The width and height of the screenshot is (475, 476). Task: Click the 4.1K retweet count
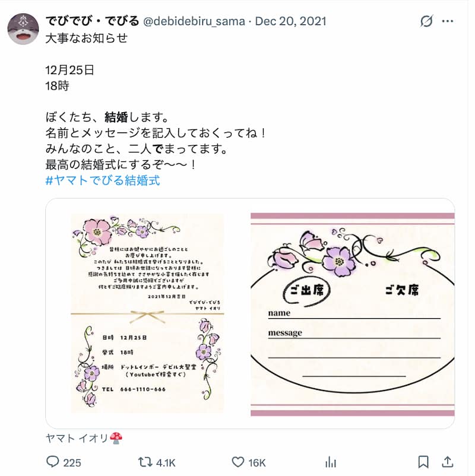166,462
